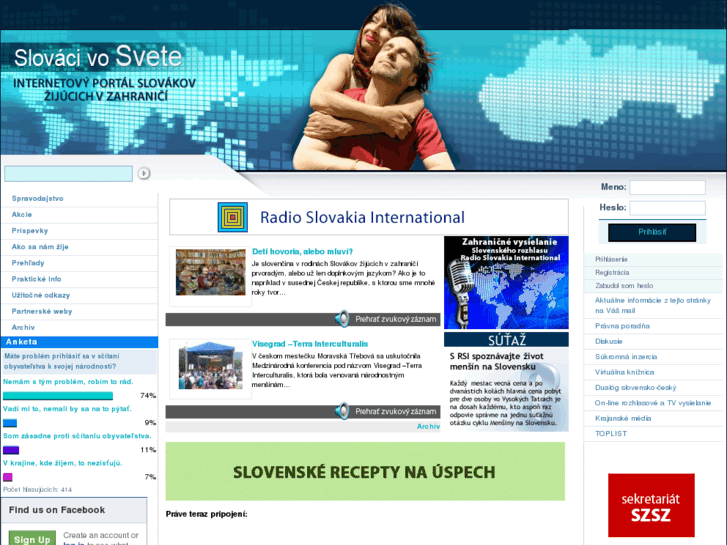The image size is (727, 545).
Task: Open the Právna poradňa link
Action: (x=622, y=326)
